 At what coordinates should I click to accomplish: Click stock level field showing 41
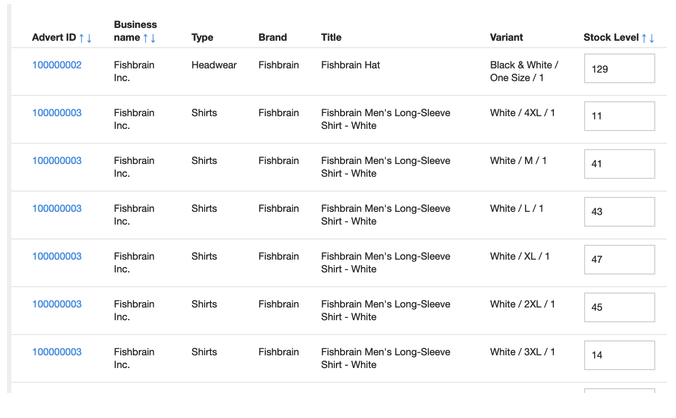619,164
